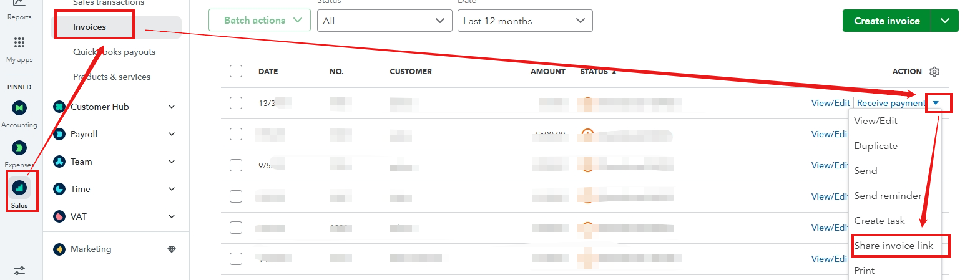Screen dimensions: 980x280
Task: Open the Expenses pinned icon
Action: pos(19,148)
